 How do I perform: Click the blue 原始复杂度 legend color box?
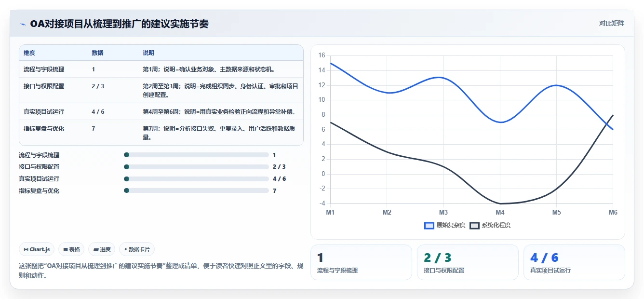[429, 225]
